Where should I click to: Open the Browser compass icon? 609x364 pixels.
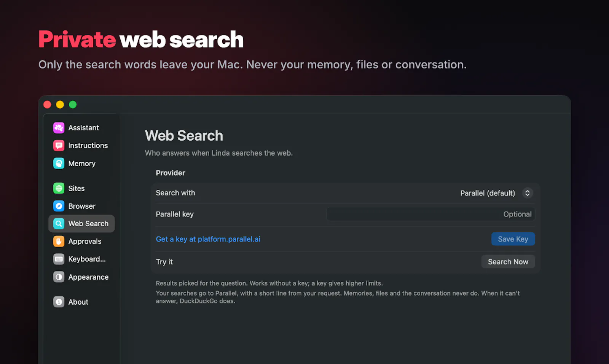click(59, 206)
